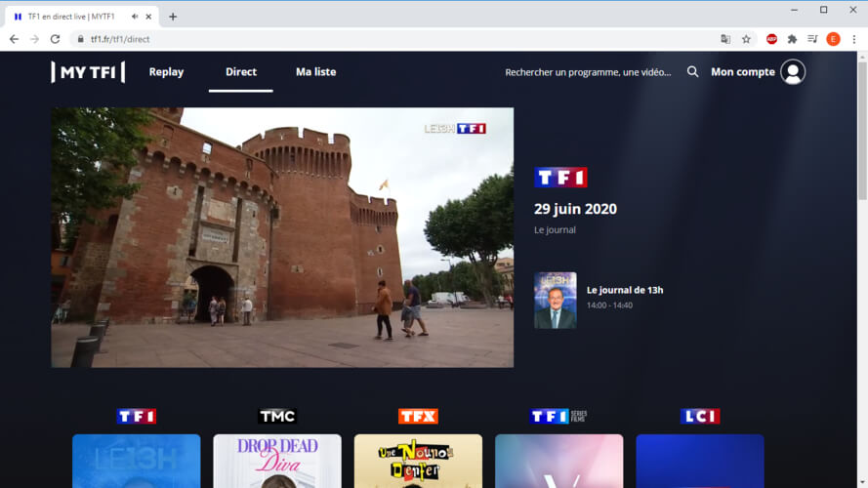Screen dimensions: 868x488
Task: Click the Le journal subtitle text
Action: [x=555, y=229]
